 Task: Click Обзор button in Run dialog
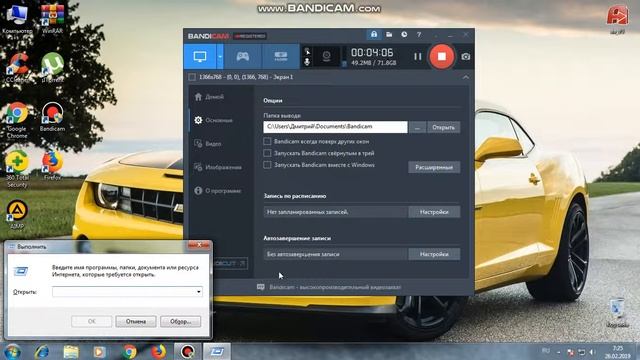pyautogui.click(x=180, y=322)
